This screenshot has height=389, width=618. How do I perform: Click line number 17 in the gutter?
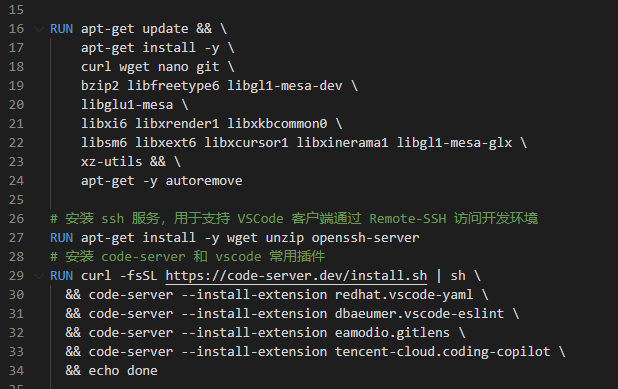16,48
